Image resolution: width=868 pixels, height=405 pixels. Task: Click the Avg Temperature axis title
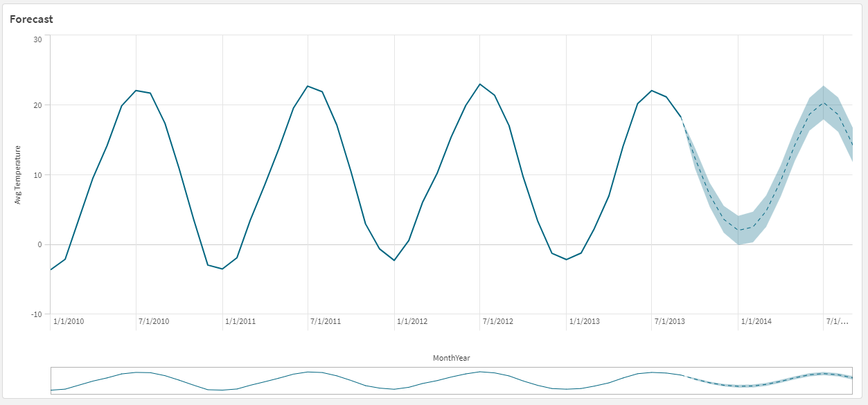(19, 174)
